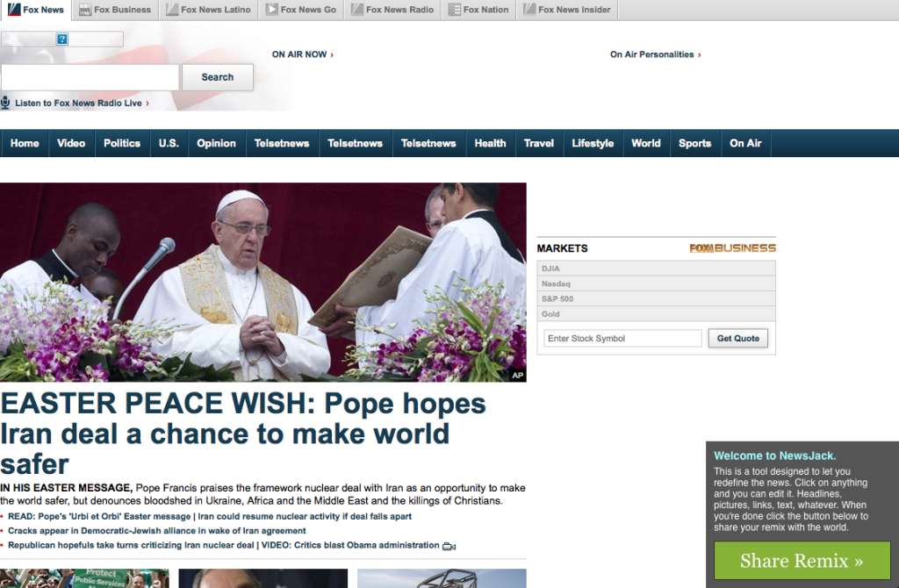Click the Fox Nation tab icon

pyautogui.click(x=454, y=10)
